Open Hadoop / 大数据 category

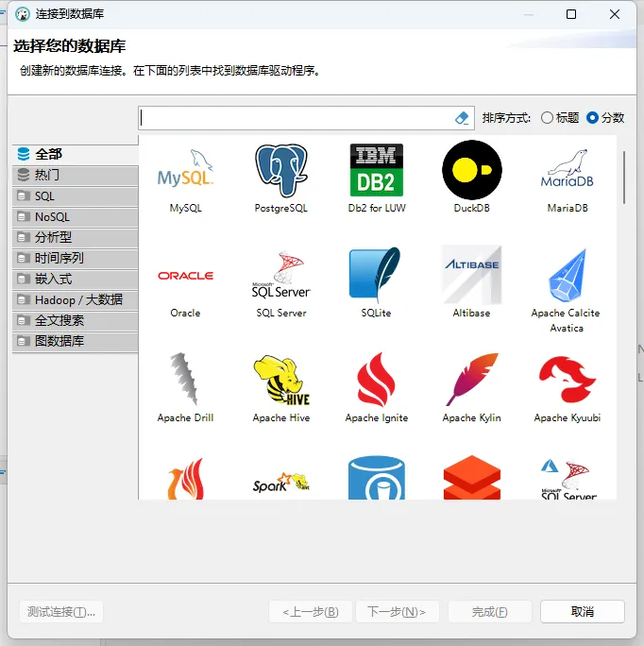75,300
